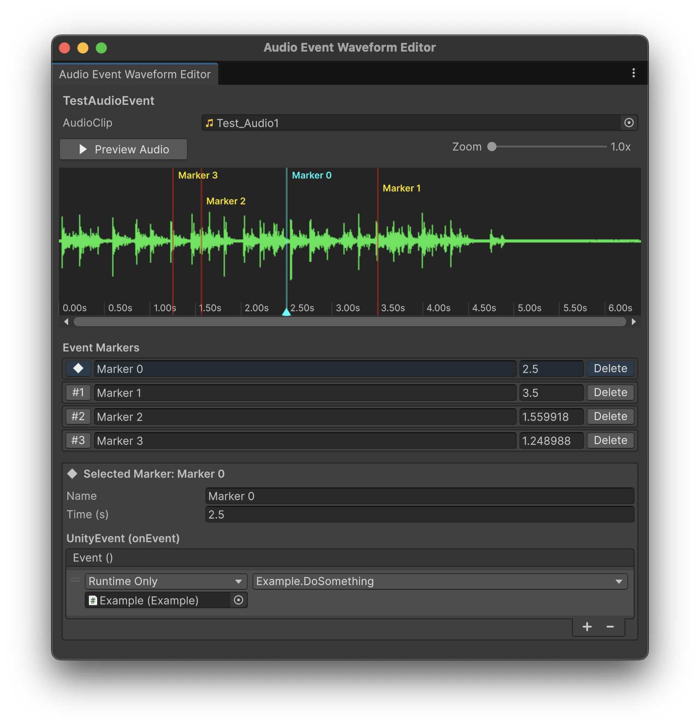Click the scrollbar right arrow
This screenshot has width=700, height=728.
tap(634, 322)
